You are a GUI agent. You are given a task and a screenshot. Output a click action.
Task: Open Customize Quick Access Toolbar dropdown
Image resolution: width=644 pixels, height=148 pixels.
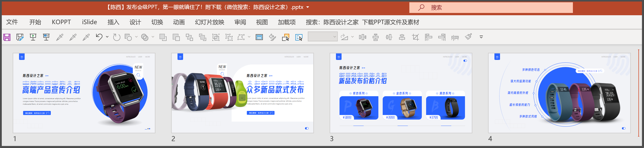[x=481, y=37]
